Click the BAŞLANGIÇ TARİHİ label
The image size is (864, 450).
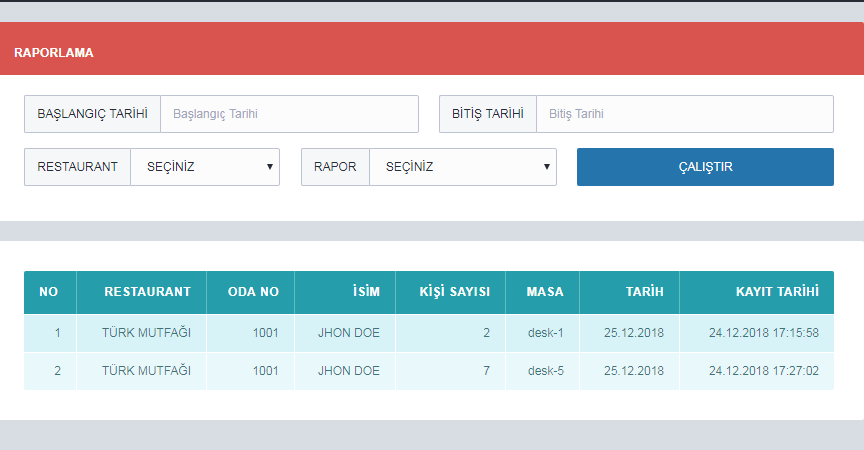pos(93,114)
